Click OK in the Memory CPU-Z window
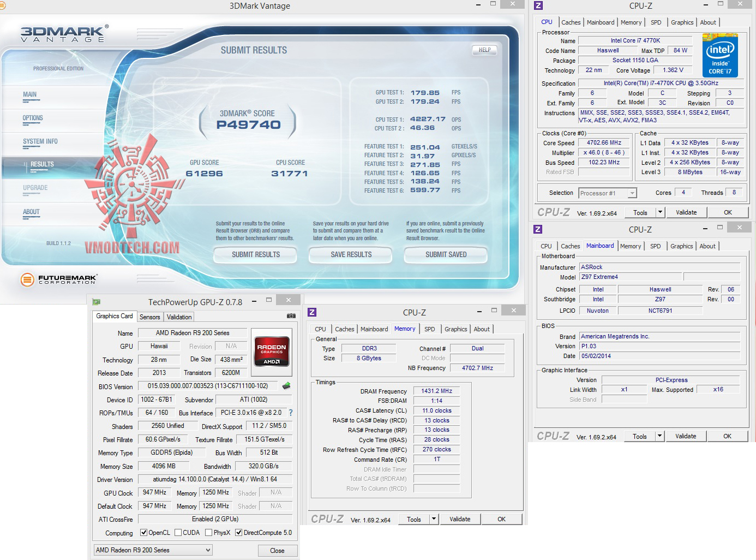Screen dimensions: 756x560 pyautogui.click(x=501, y=519)
